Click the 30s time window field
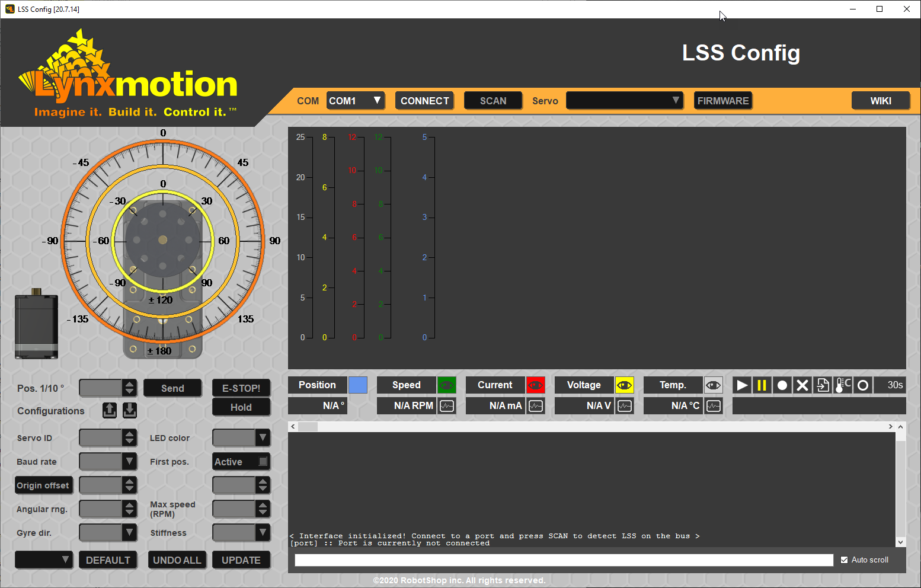The height and width of the screenshot is (588, 921). pos(890,385)
